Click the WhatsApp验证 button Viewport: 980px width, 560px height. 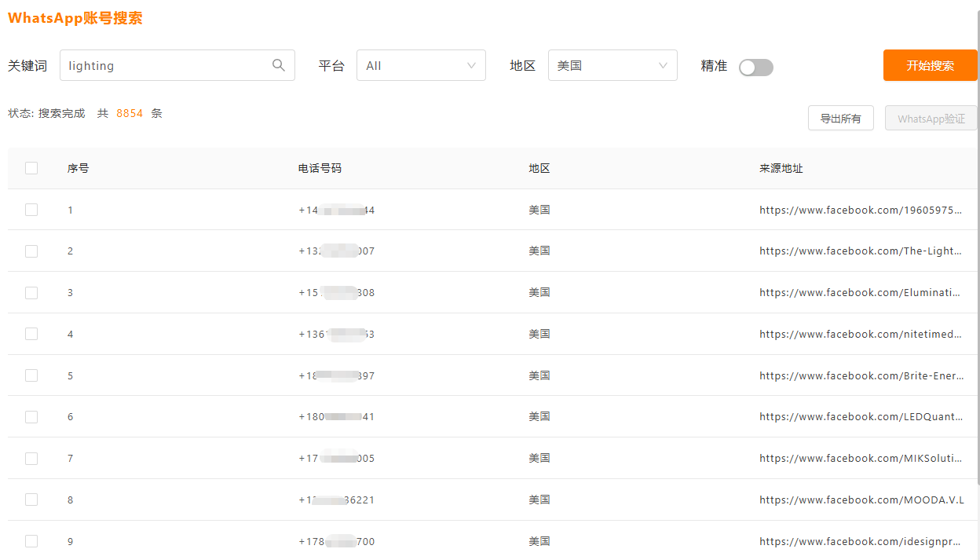(x=931, y=119)
